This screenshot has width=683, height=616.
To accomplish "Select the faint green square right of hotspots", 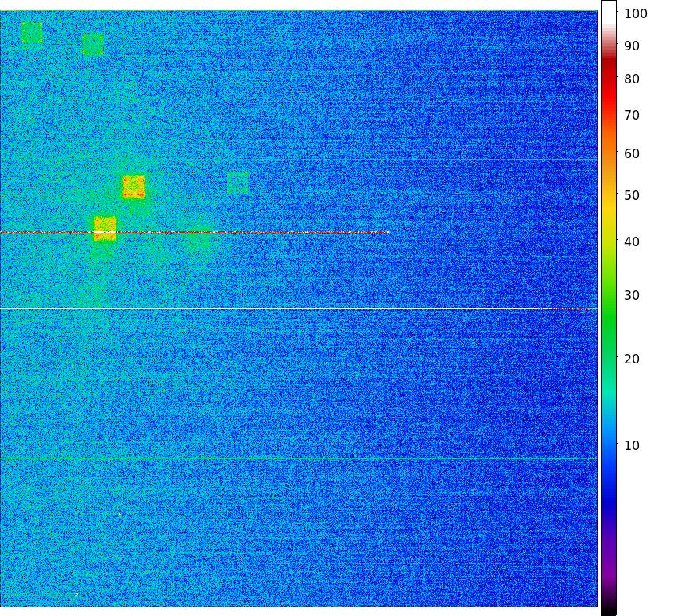I will point(238,183).
